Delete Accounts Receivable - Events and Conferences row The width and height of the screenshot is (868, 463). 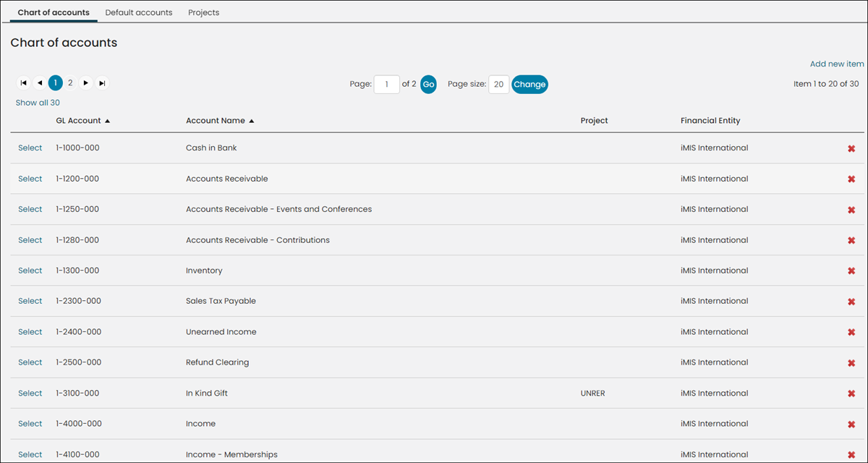coord(851,210)
